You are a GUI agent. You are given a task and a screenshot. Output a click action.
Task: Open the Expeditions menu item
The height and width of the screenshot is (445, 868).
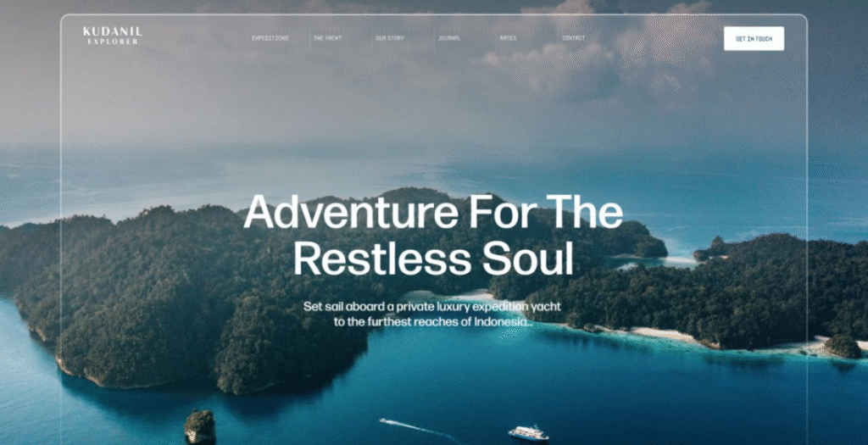pos(270,39)
